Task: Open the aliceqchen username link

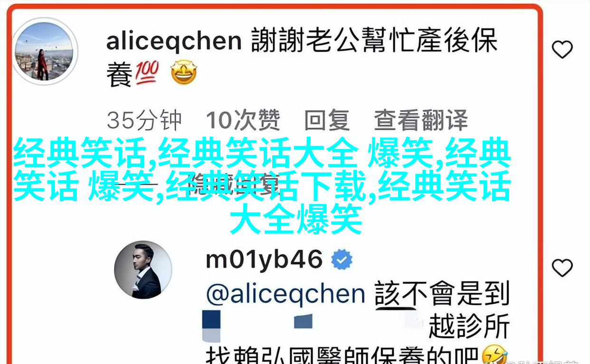Action: coord(174,42)
